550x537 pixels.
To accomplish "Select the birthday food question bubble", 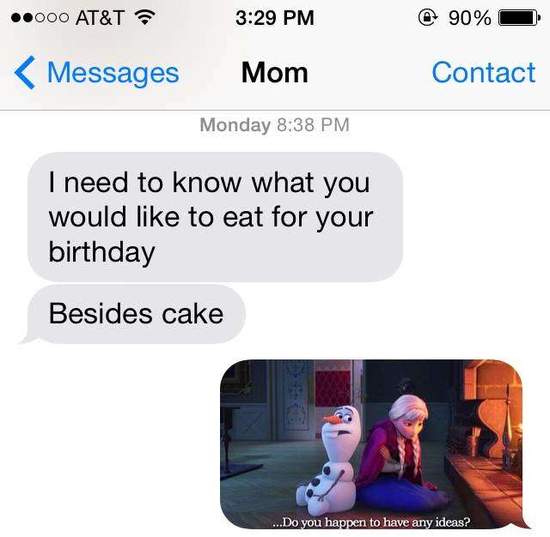I will pyautogui.click(x=215, y=217).
